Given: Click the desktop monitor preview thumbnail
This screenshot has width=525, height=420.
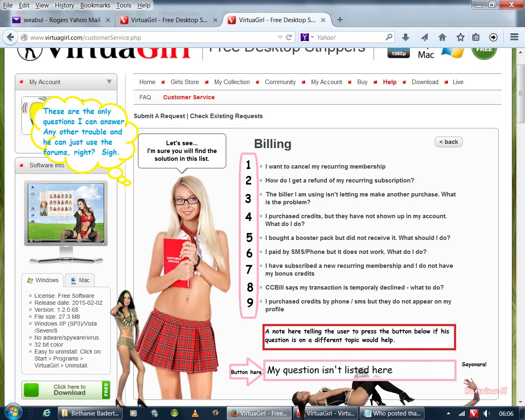Looking at the screenshot, I should click(x=66, y=221).
